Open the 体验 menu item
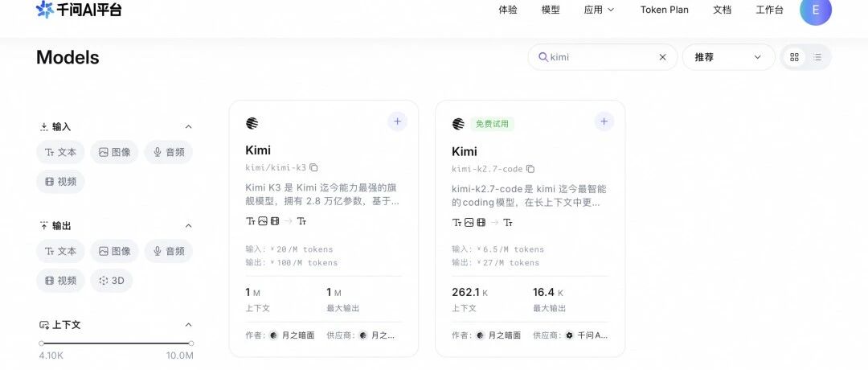 (508, 10)
